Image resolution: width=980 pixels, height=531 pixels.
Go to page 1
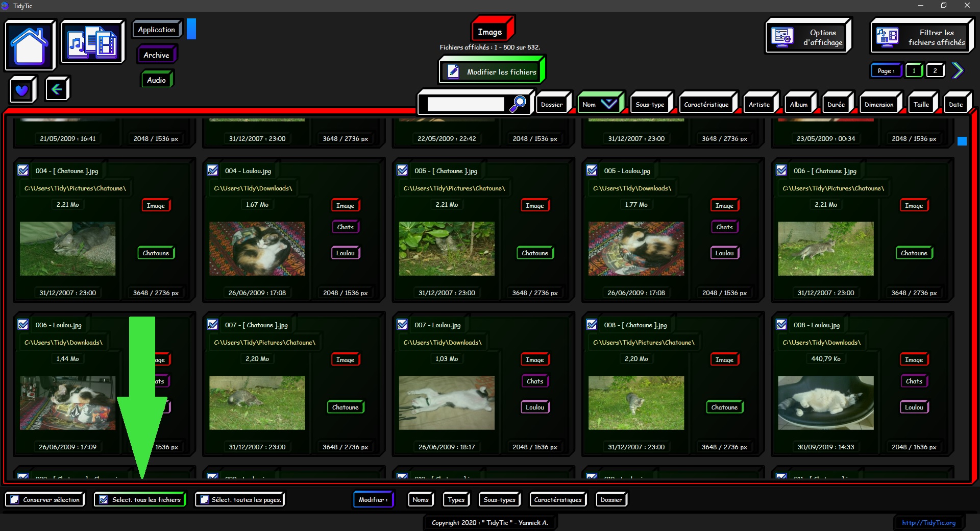coord(914,70)
